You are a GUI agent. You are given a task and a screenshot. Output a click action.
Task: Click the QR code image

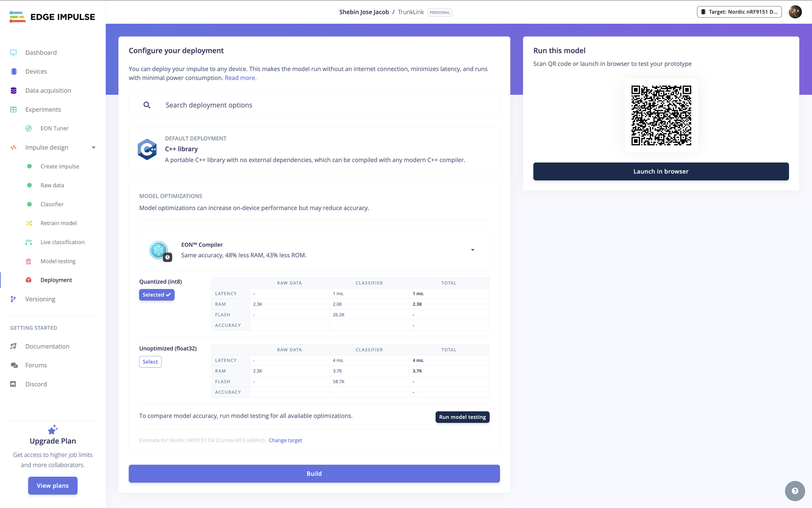661,115
